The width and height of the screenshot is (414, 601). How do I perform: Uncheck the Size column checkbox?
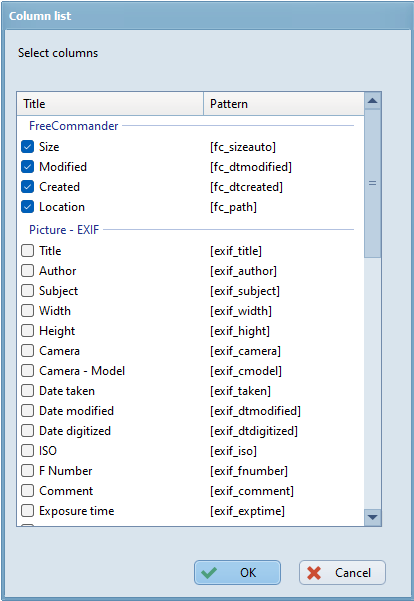coord(28,147)
